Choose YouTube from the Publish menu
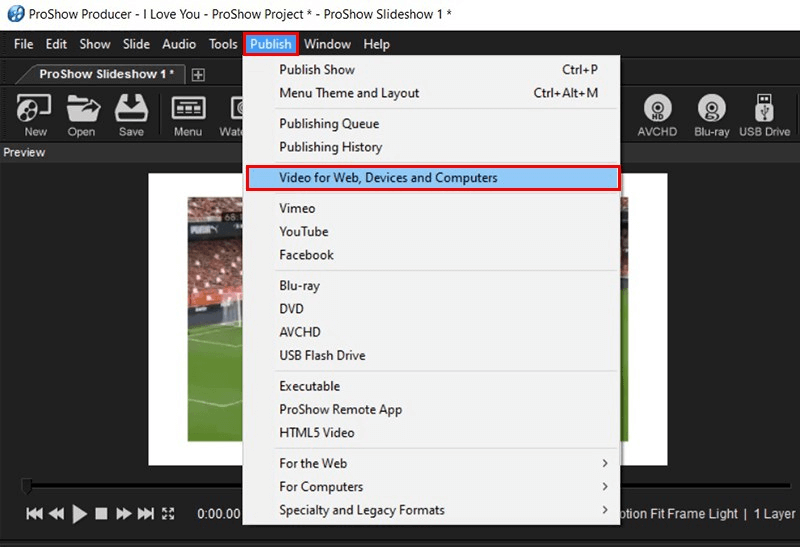Viewport: 800px width, 547px height. (x=304, y=232)
